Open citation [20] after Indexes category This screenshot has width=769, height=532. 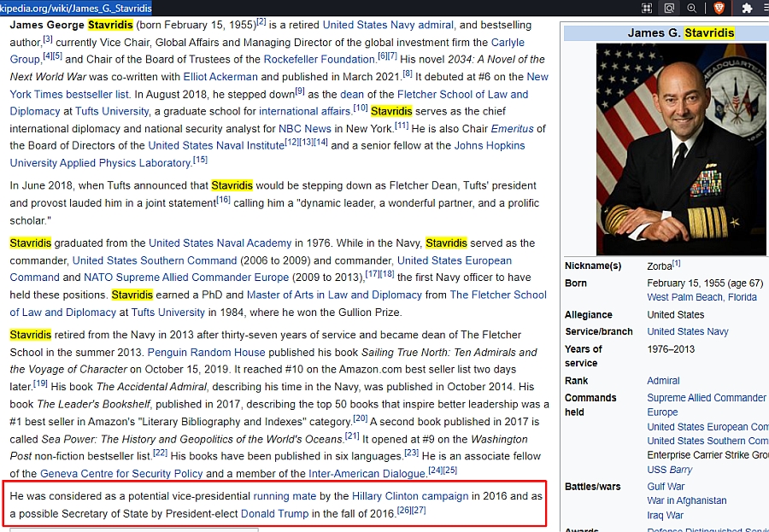(361, 418)
